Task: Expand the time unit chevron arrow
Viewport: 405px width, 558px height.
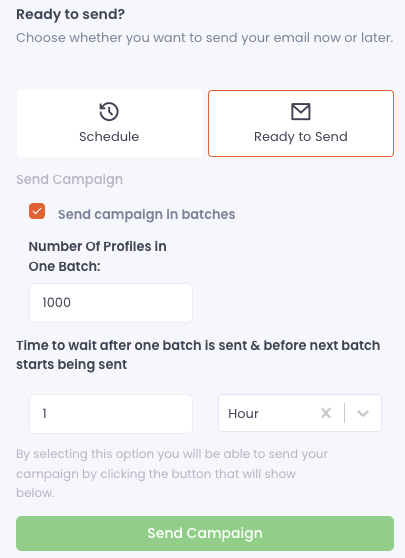Action: tap(363, 413)
